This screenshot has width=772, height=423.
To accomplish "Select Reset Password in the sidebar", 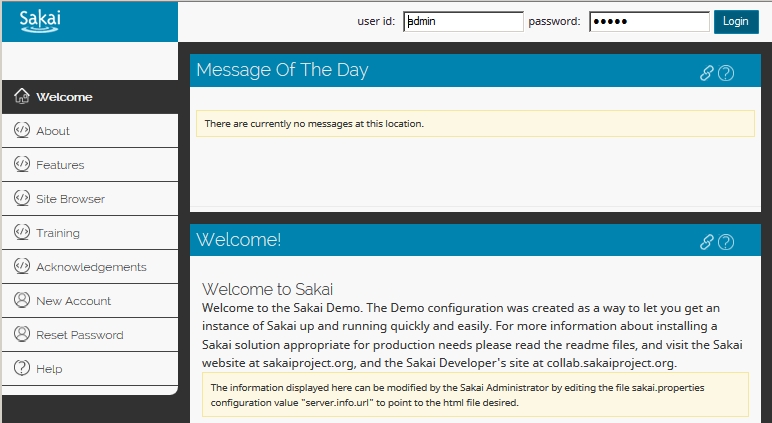I will 80,335.
